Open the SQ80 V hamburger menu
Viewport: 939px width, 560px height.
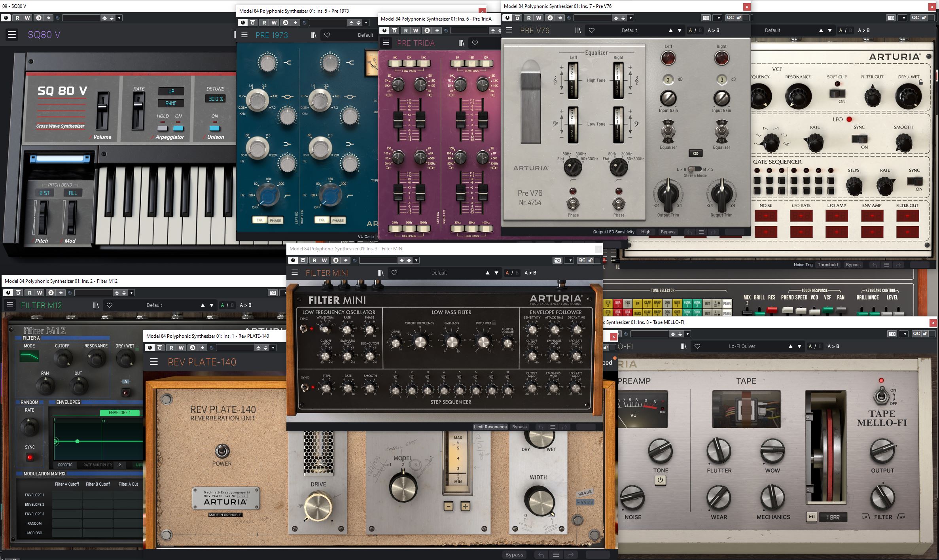12,35
